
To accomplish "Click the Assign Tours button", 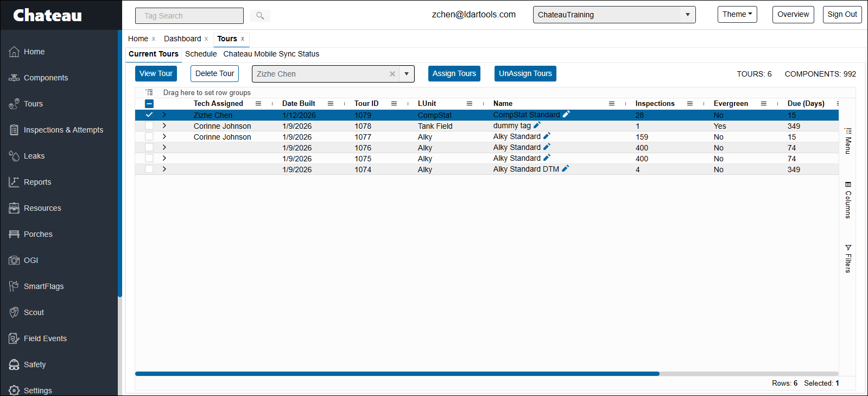I will click(454, 73).
